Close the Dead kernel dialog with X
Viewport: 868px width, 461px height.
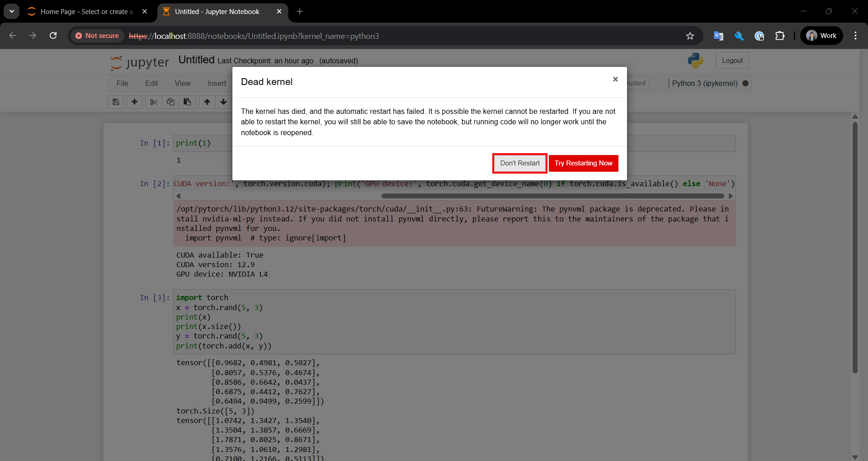[x=615, y=80]
